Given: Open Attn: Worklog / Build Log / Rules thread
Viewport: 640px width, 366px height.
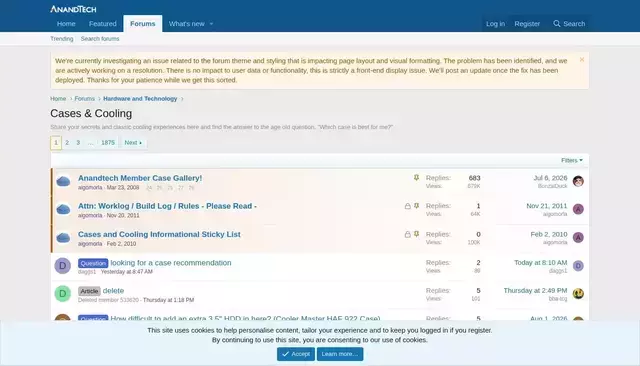Looking at the screenshot, I should 167,206.
